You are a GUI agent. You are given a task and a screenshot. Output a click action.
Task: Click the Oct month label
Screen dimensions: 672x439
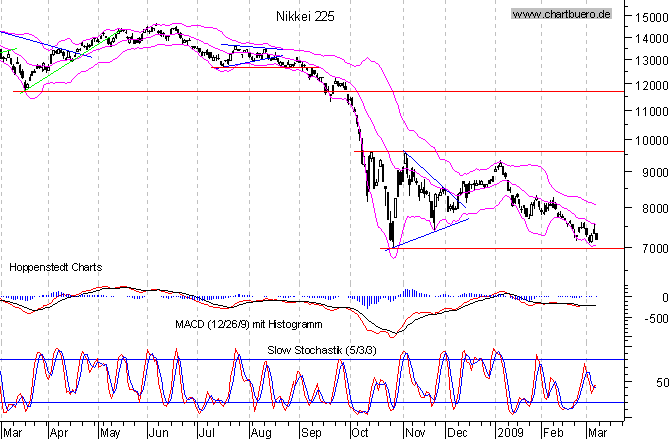coord(360,433)
